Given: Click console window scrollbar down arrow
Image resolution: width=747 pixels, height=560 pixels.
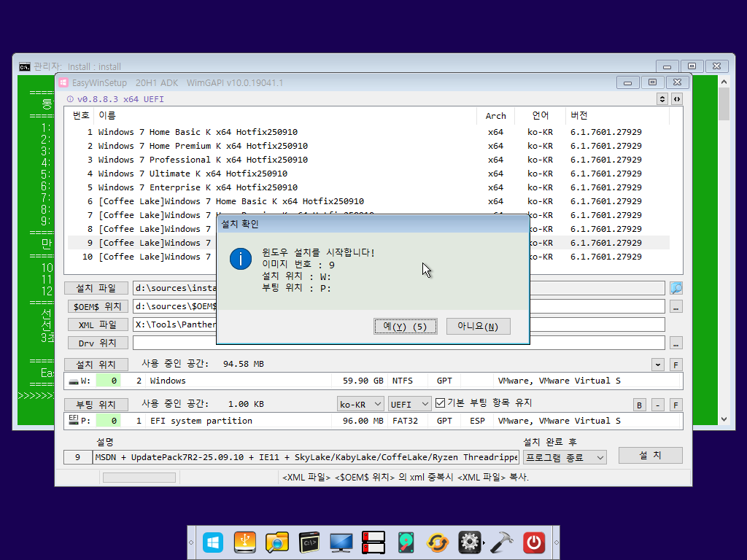Looking at the screenshot, I should (x=724, y=419).
